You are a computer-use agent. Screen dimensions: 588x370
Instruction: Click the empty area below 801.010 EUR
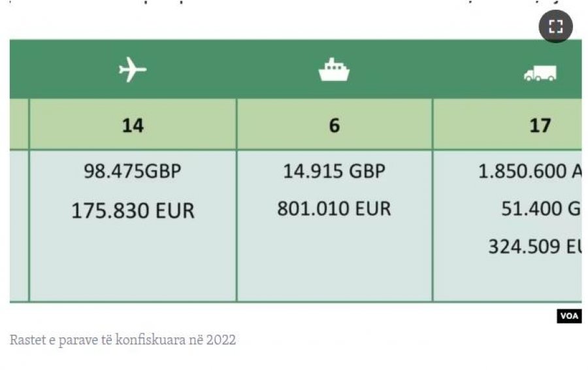334,261
